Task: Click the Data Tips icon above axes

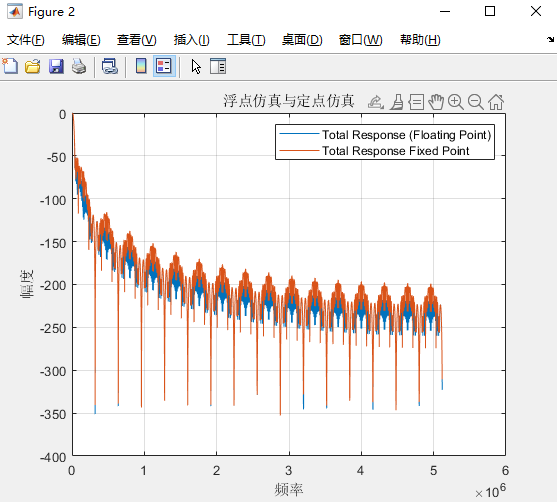Action: [x=416, y=102]
